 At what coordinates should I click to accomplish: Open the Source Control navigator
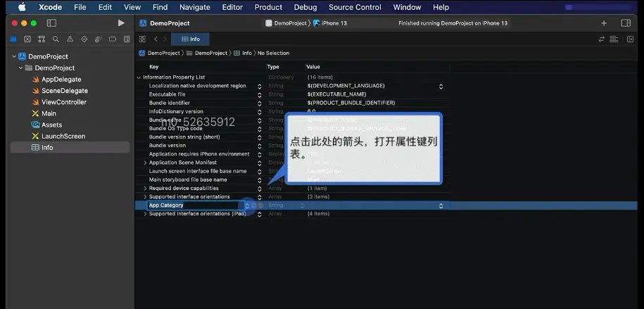27,39
